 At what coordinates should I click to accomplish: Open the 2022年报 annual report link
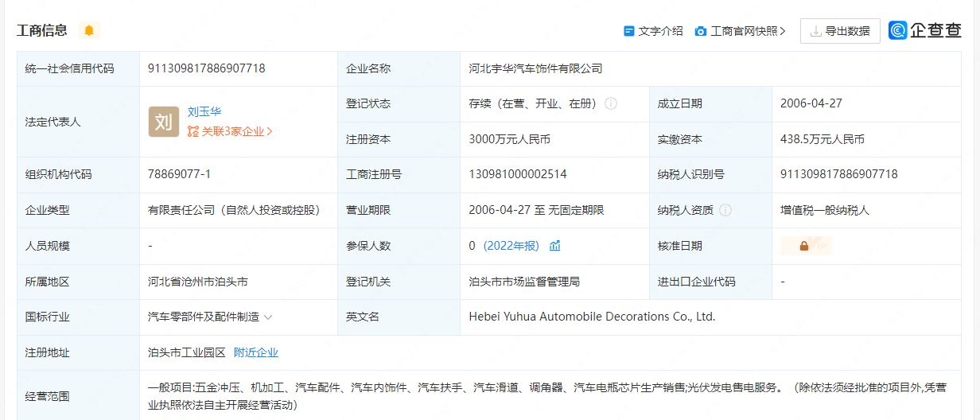[x=511, y=246]
